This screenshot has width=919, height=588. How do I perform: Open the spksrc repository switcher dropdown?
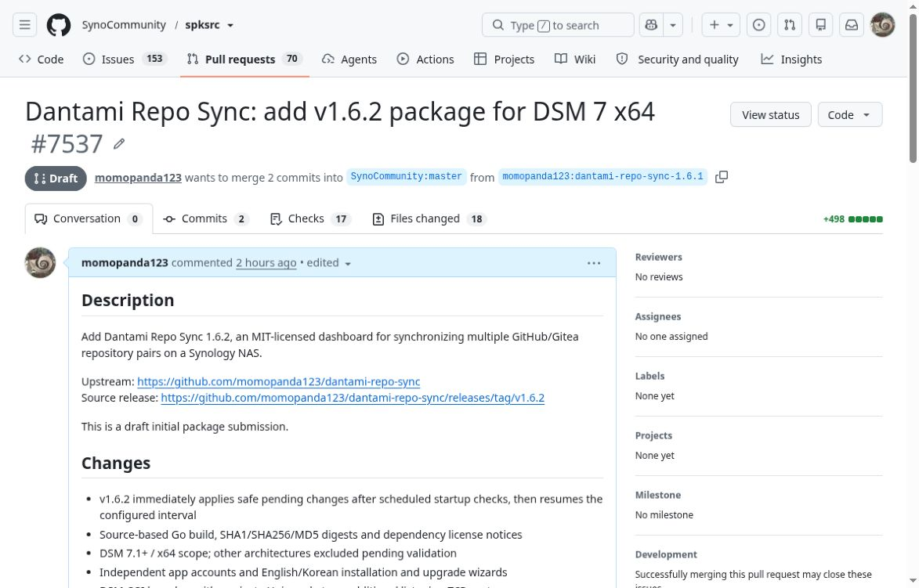(x=230, y=25)
